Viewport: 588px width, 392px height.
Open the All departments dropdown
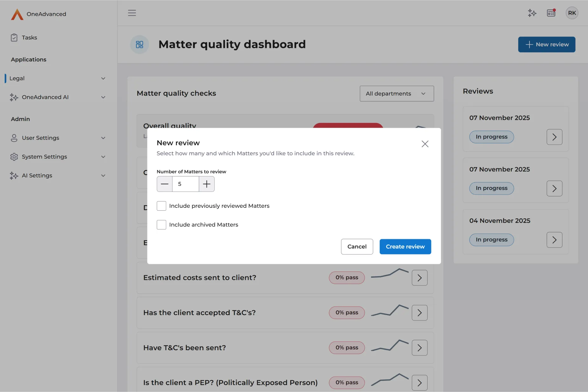pyautogui.click(x=396, y=94)
